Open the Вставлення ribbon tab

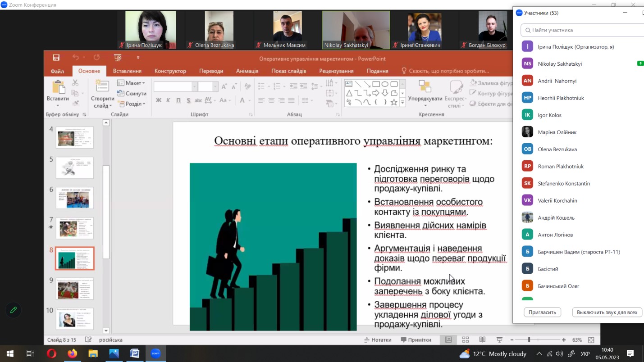tap(127, 71)
